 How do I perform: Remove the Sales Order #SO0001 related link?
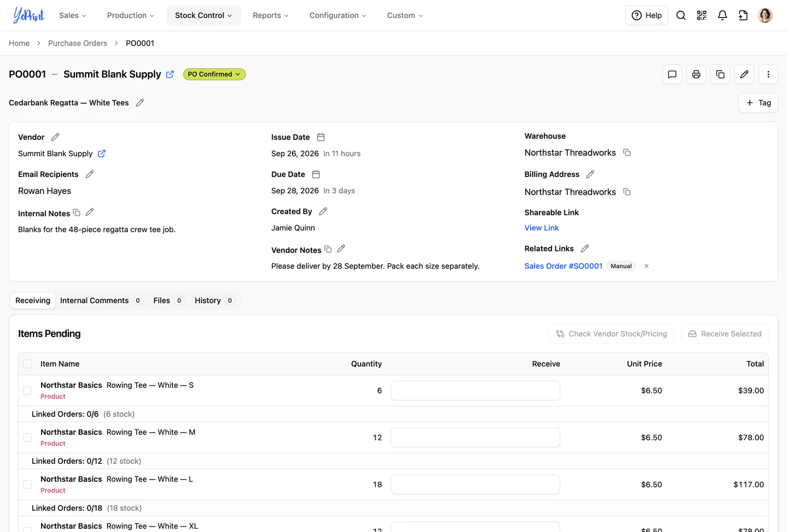[647, 266]
